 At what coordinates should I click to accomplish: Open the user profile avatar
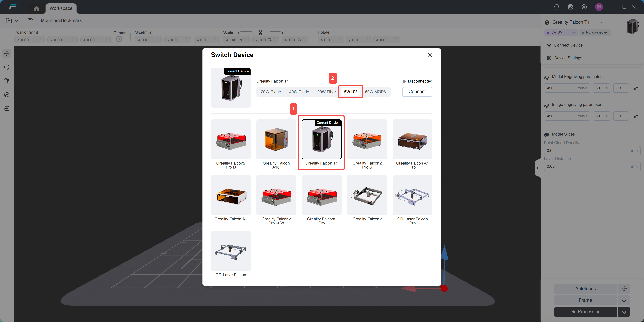(x=599, y=7)
